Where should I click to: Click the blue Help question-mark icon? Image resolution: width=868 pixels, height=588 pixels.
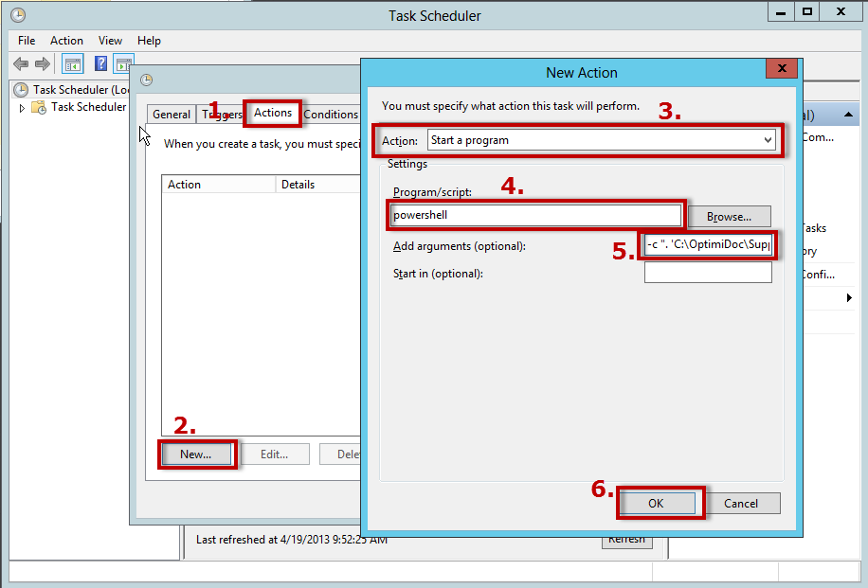(x=100, y=64)
